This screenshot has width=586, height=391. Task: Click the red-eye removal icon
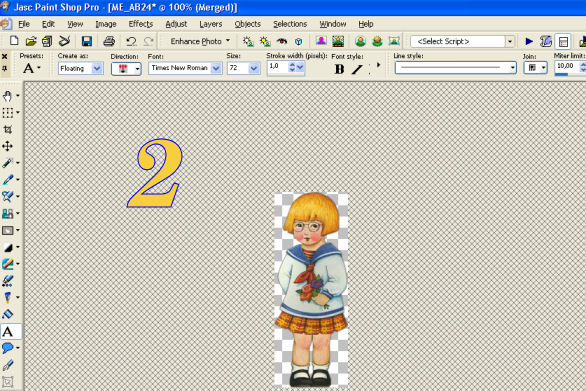[x=282, y=41]
